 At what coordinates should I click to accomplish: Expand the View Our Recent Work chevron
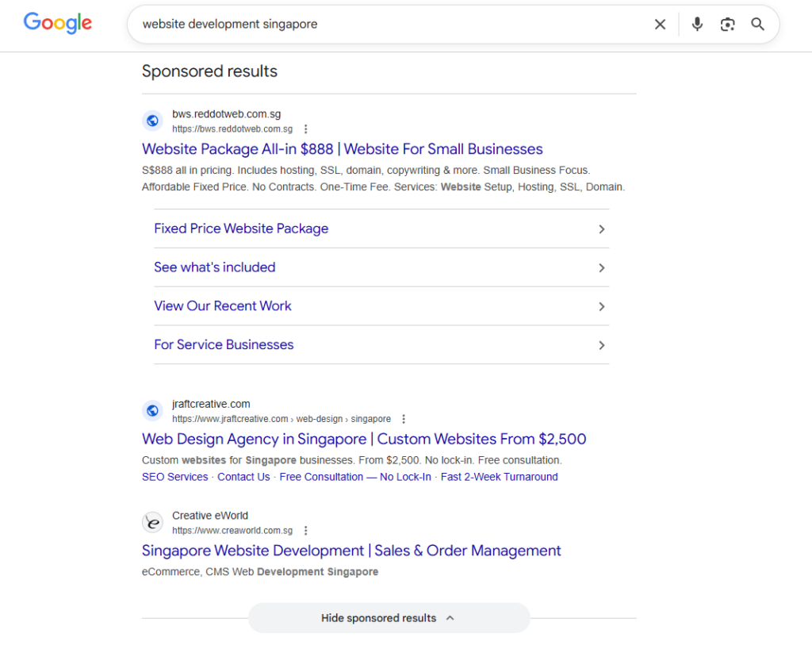pyautogui.click(x=601, y=306)
